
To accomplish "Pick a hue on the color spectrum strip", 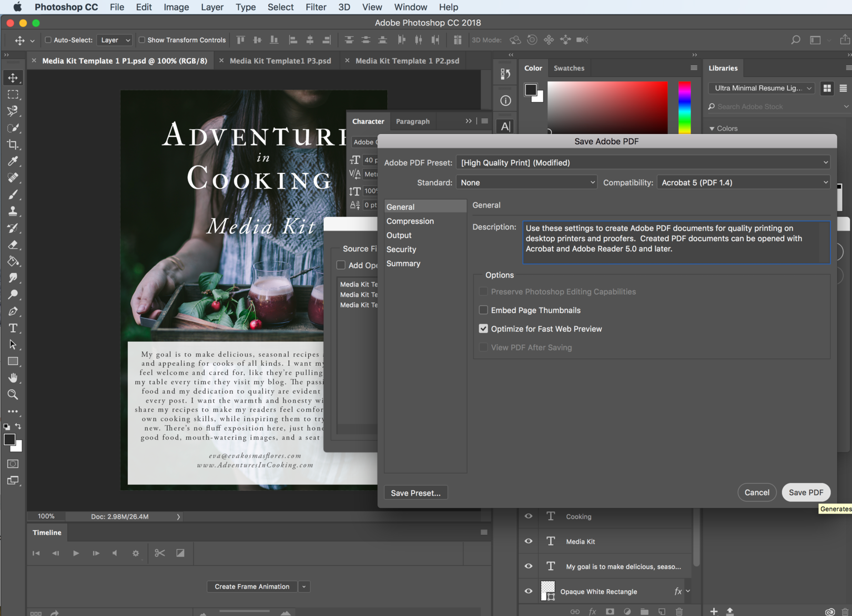I will coord(684,108).
